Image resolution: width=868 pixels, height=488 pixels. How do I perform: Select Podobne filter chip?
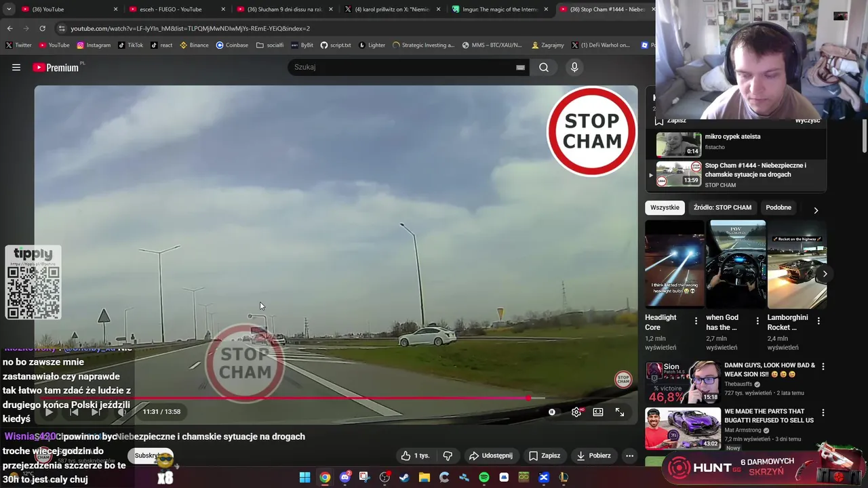click(778, 207)
